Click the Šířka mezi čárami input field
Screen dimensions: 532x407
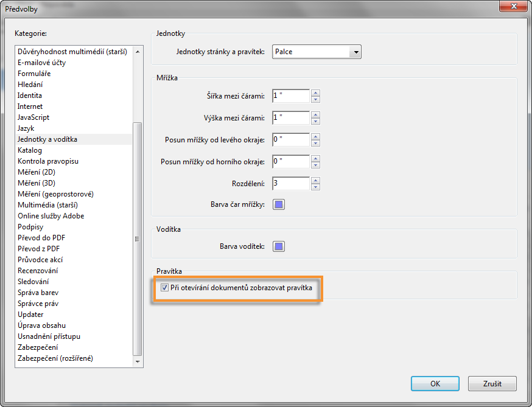291,96
